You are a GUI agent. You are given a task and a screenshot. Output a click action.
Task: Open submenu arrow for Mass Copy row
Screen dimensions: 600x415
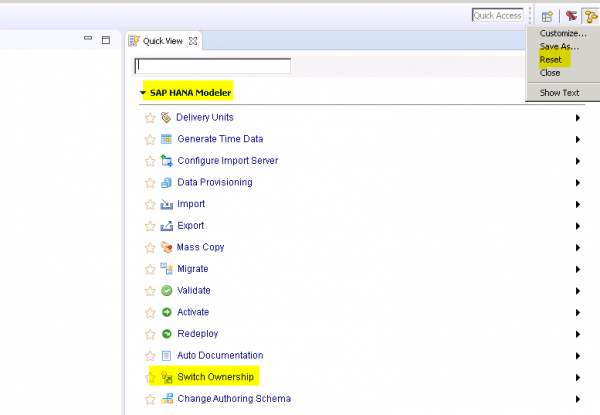pos(578,248)
